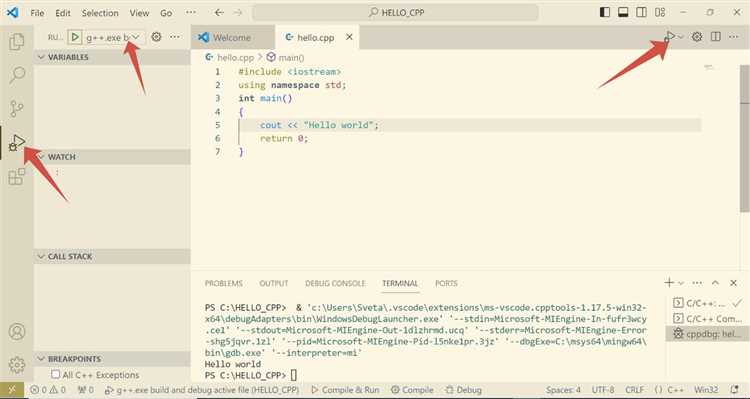Open the Manage gear in activity bar
750x399 pixels.
click(x=17, y=365)
